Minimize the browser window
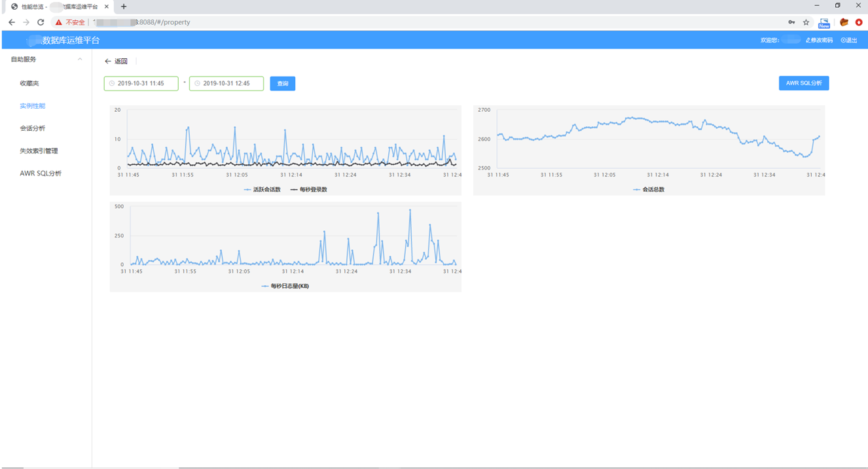Viewport: 868px width, 469px height. click(817, 6)
